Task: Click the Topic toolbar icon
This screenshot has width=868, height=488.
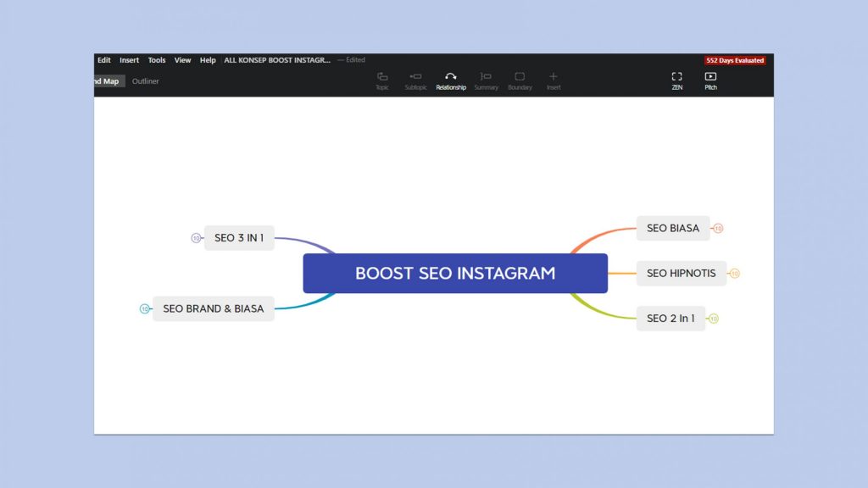Action: pyautogui.click(x=382, y=80)
